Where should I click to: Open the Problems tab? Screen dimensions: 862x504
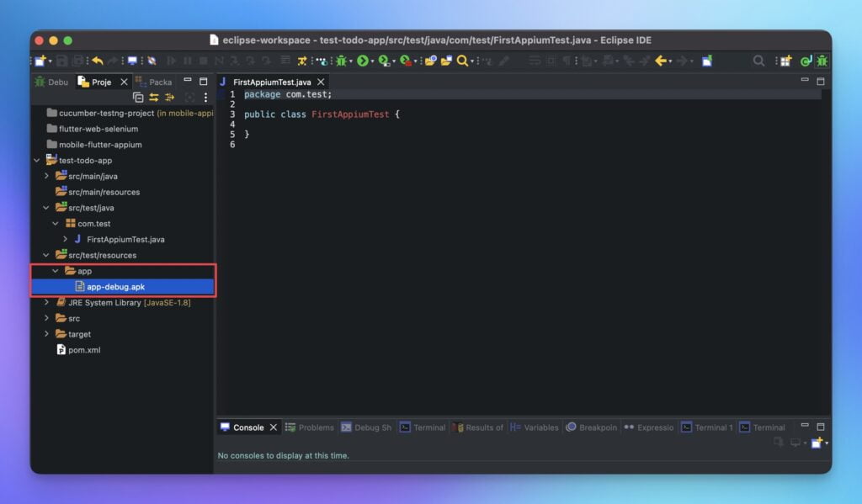click(x=310, y=427)
